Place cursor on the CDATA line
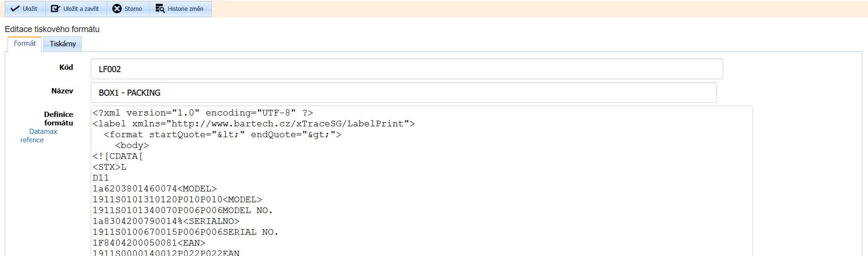This screenshot has width=868, height=256. click(x=118, y=157)
